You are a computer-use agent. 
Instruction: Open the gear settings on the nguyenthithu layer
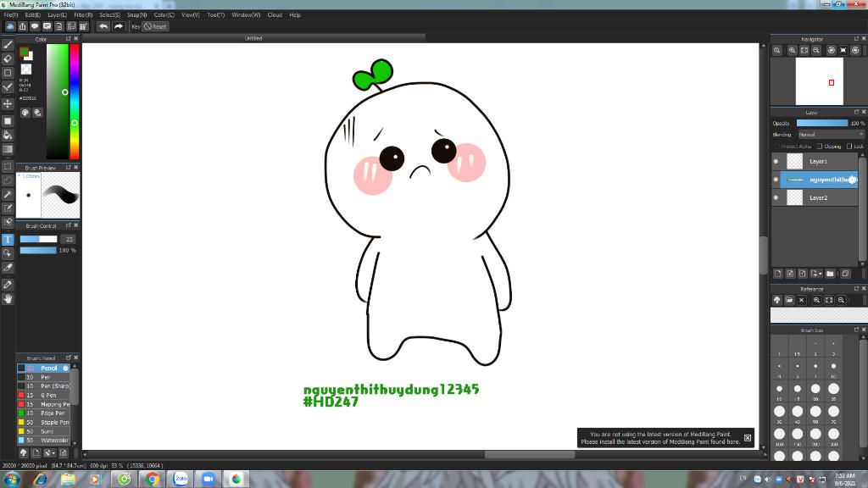coord(853,180)
